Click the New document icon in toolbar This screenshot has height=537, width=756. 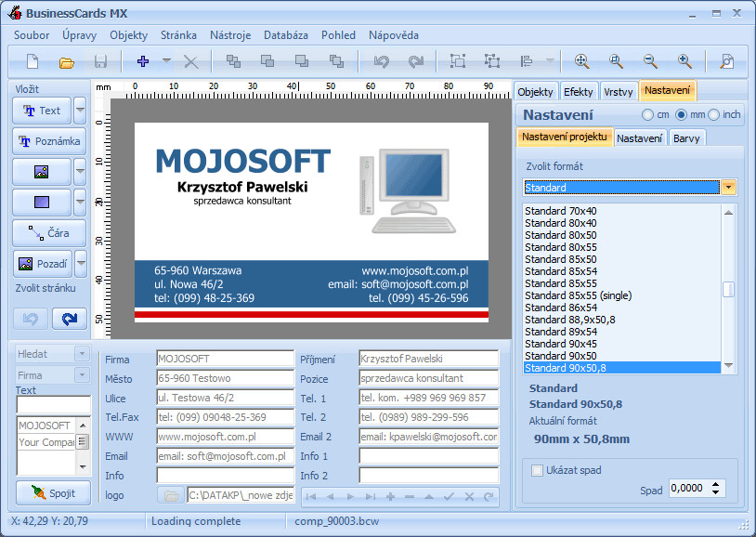(x=33, y=61)
